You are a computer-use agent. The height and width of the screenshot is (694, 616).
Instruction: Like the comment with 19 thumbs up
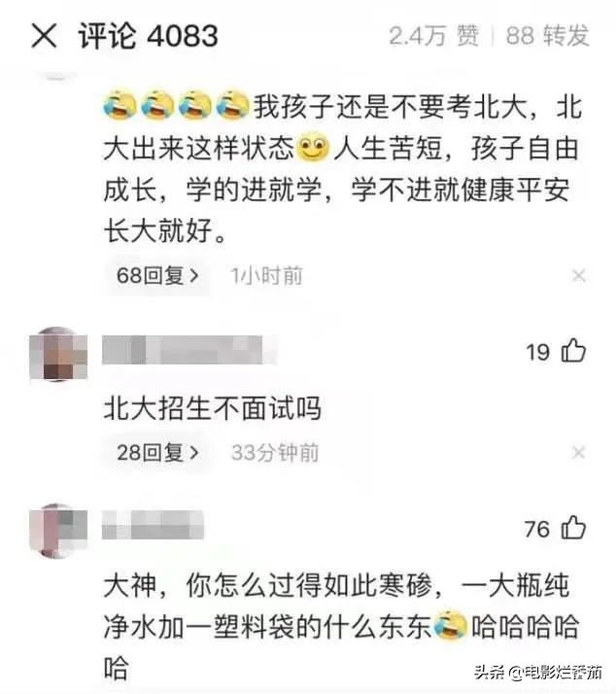573,351
